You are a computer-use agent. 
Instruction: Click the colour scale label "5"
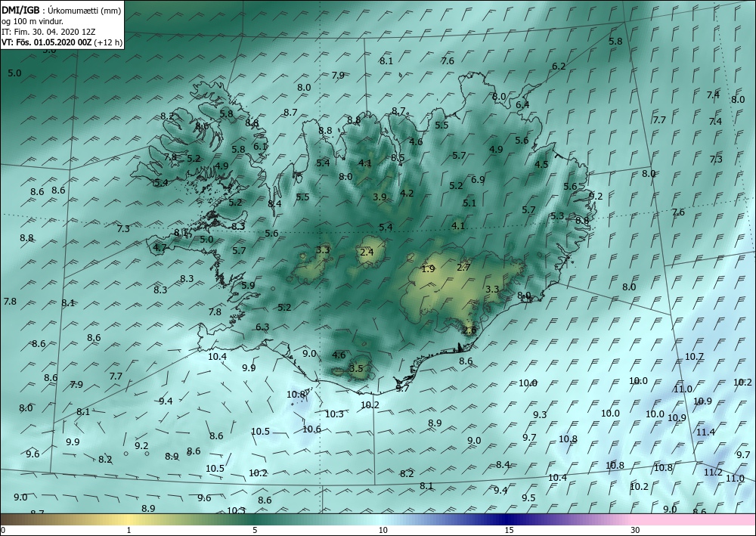pyautogui.click(x=255, y=530)
